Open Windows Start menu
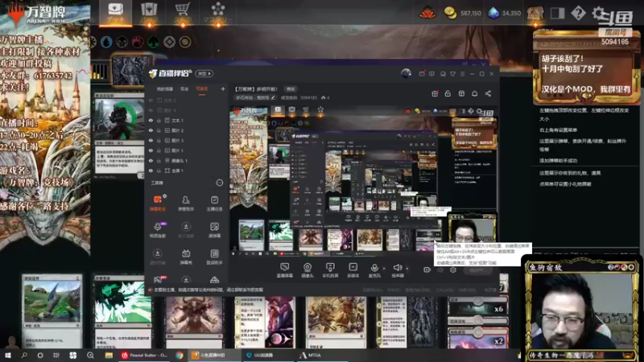 click(7, 356)
